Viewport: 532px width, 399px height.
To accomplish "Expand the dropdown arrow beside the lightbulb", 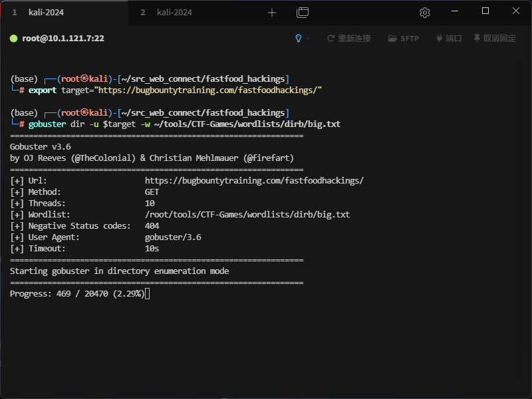I will point(308,39).
